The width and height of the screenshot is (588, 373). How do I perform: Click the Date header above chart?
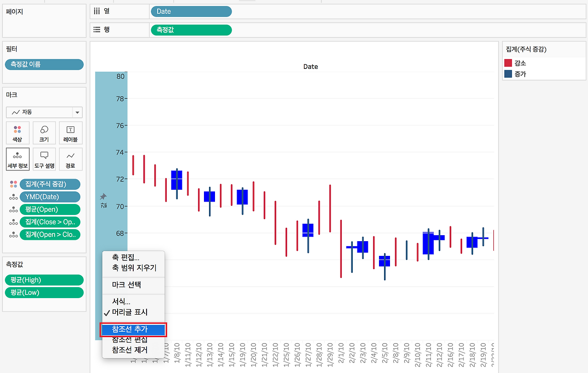[x=311, y=67]
